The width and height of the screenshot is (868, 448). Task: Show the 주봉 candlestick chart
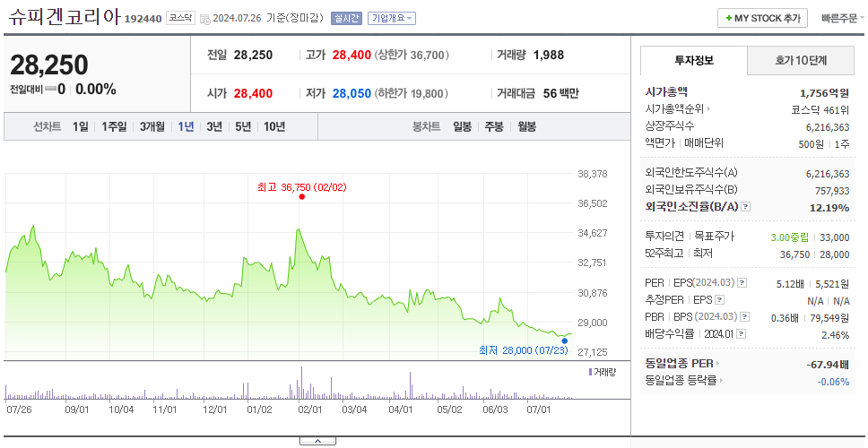[x=494, y=126]
